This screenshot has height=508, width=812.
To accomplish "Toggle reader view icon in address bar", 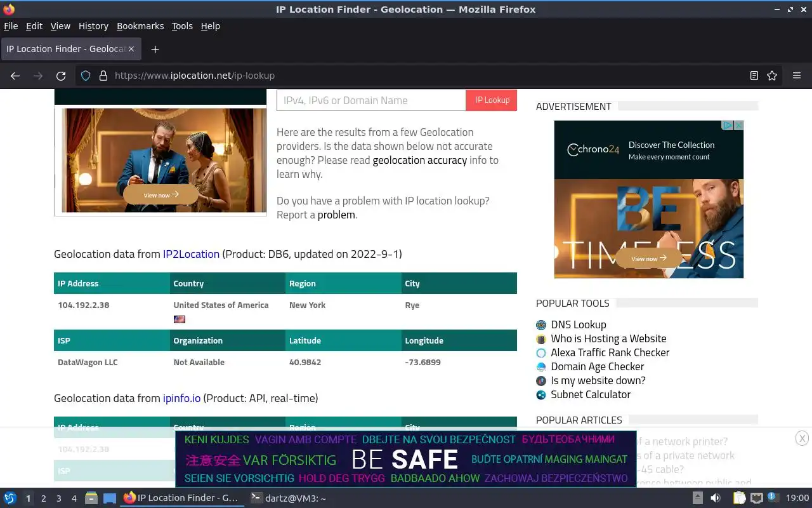I will 754,76.
